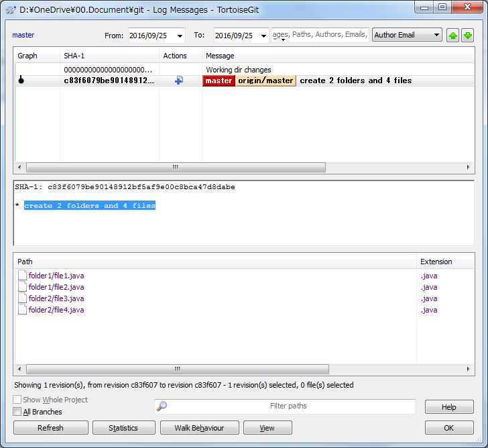Select the Working dir changes row
The image size is (488, 448).
coord(244,70)
